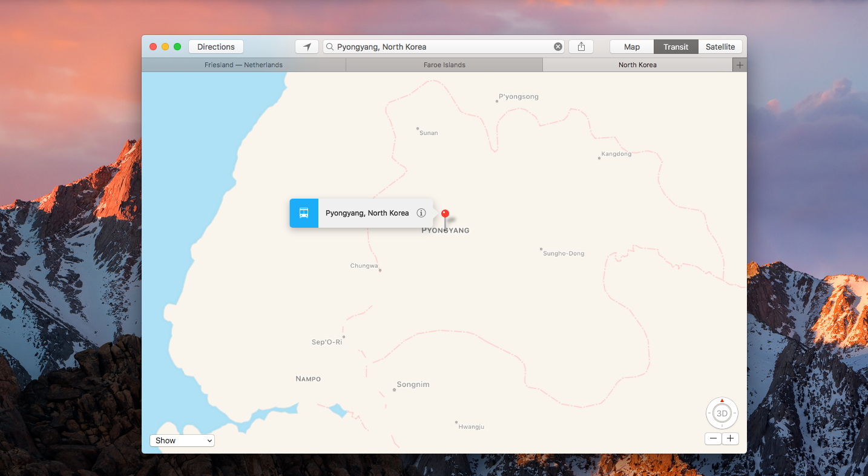868x476 pixels.
Task: Open the share sheet icon
Action: coord(581,47)
